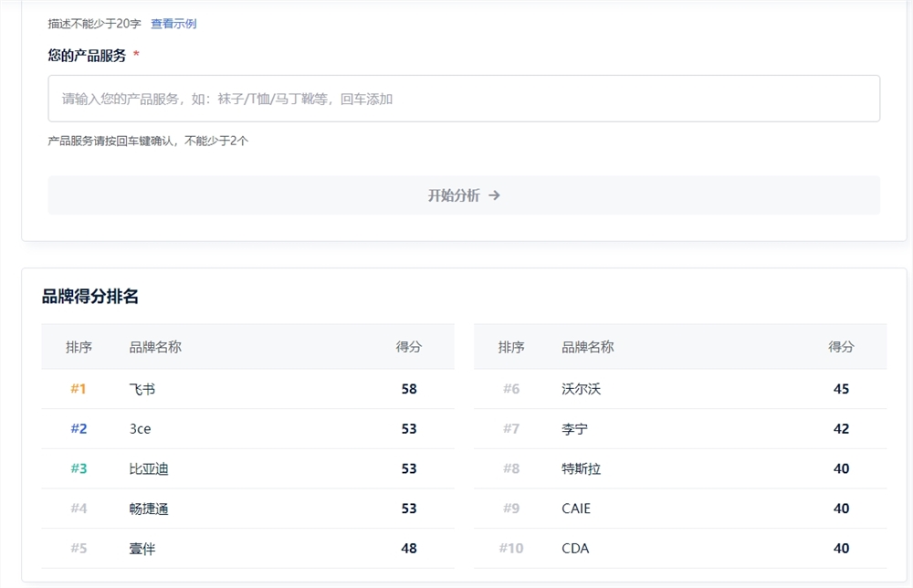
Task: Click into the 产品服务 input field
Action: [x=365, y=98]
